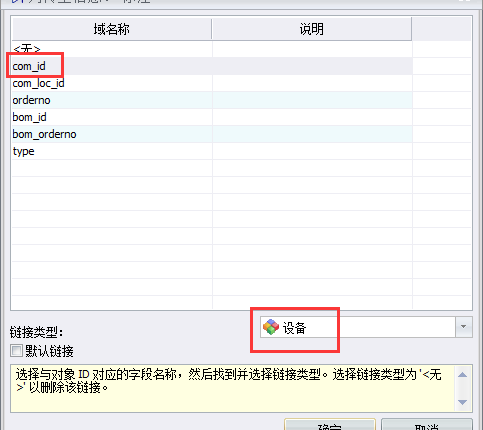Click the description box scroll down arrow
Screen dimensions: 483x430
(x=462, y=402)
